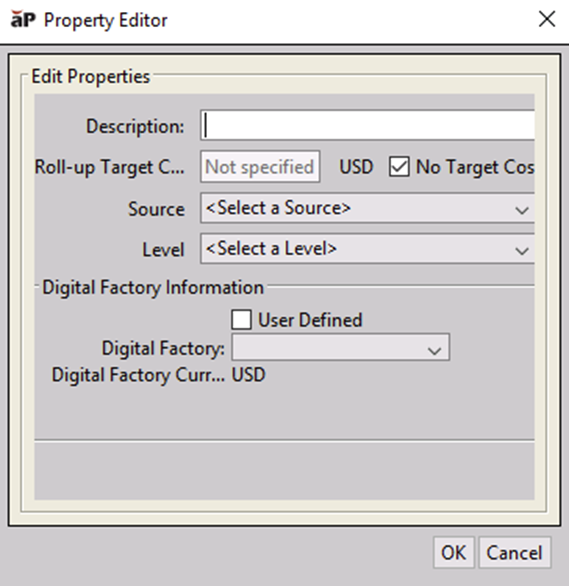
Task: Click the aP application icon in title bar
Action: (23, 19)
